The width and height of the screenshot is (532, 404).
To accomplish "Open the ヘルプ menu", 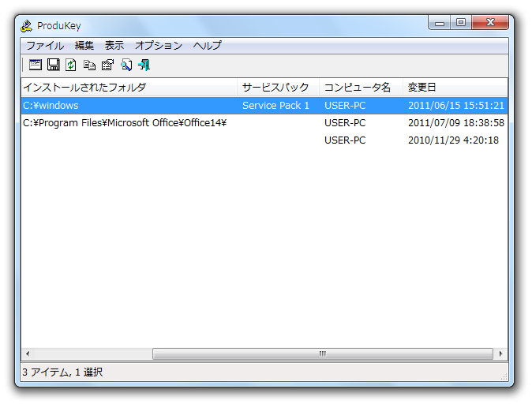I will pyautogui.click(x=208, y=46).
